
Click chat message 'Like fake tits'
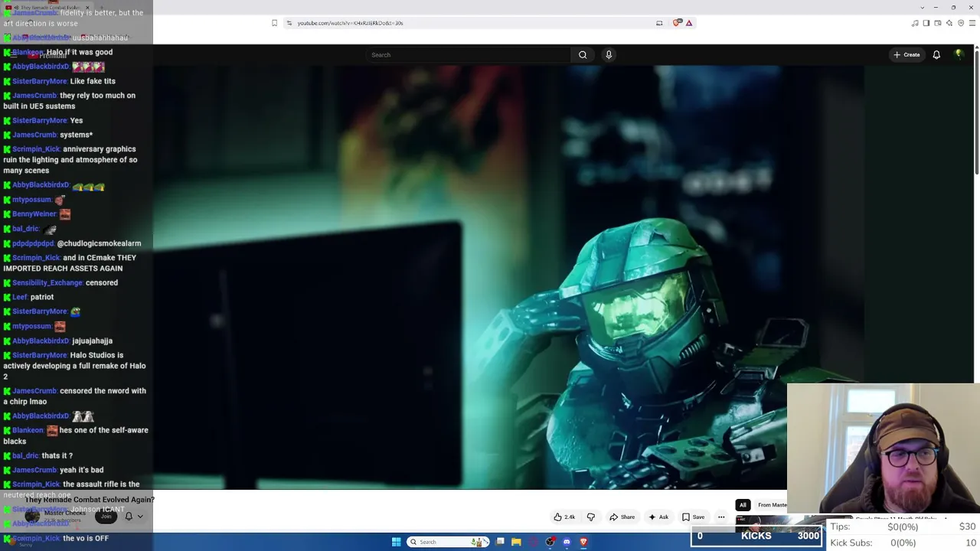pos(93,81)
